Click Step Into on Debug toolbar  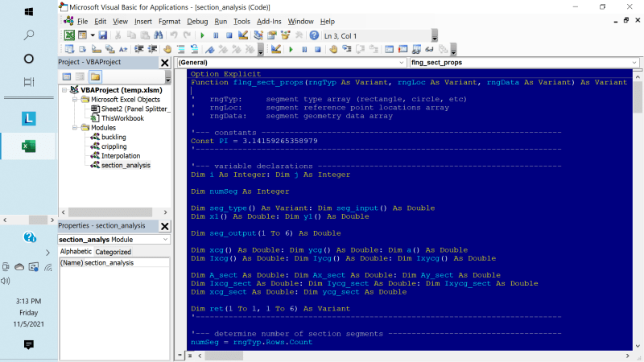click(x=347, y=49)
